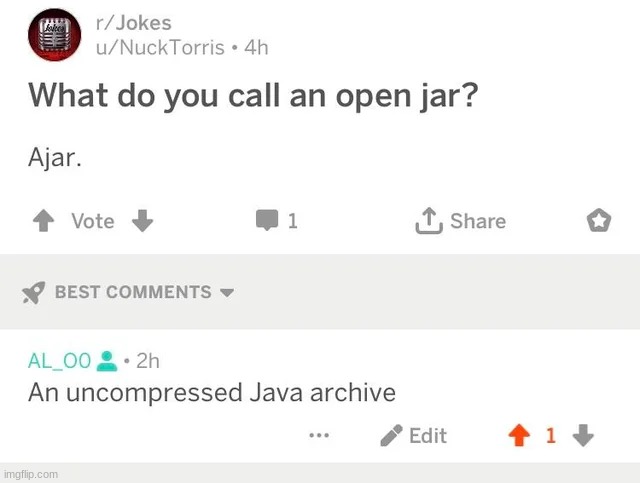Click the post title text
Viewport: 640px width, 483px height.
[x=252, y=95]
